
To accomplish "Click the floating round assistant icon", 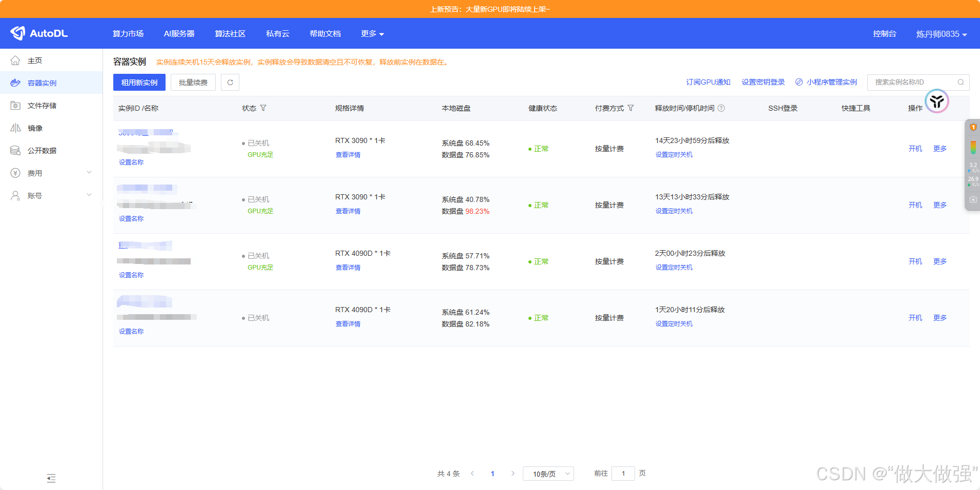I will 936,101.
